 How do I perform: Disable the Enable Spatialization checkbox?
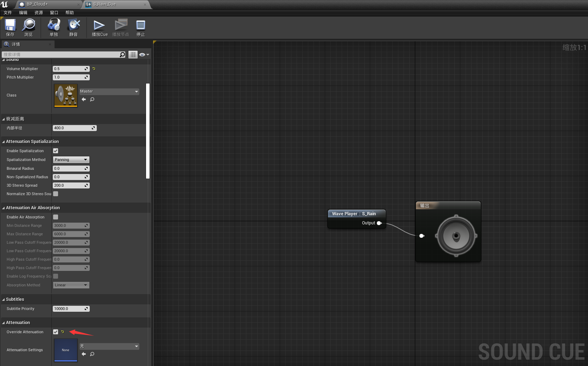[56, 151]
